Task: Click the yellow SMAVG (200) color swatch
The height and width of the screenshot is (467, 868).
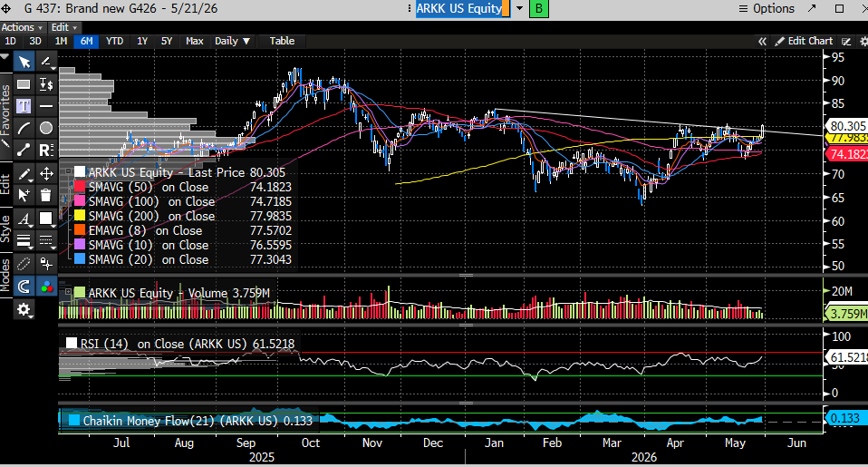Action: (80, 216)
